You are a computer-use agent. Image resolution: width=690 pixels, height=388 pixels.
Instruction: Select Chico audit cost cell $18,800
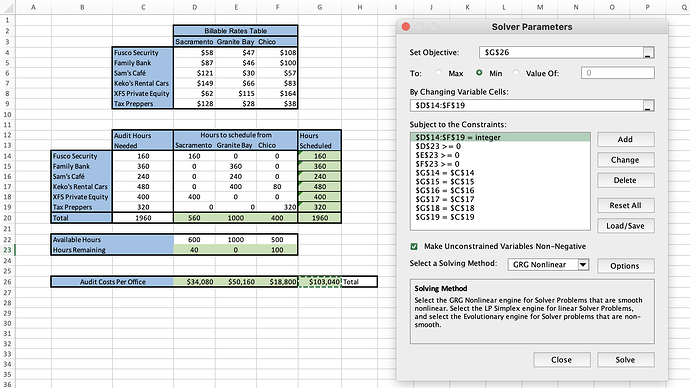(278, 282)
